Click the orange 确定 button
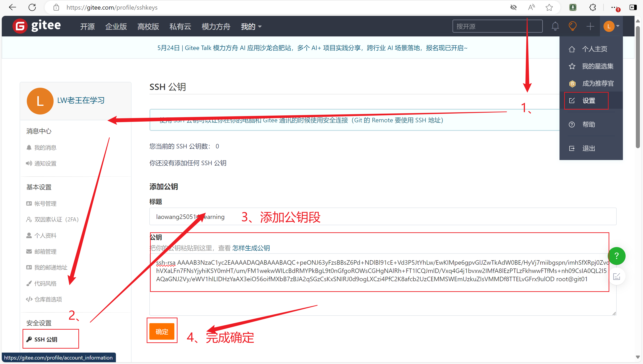The width and height of the screenshot is (643, 364). (x=162, y=331)
